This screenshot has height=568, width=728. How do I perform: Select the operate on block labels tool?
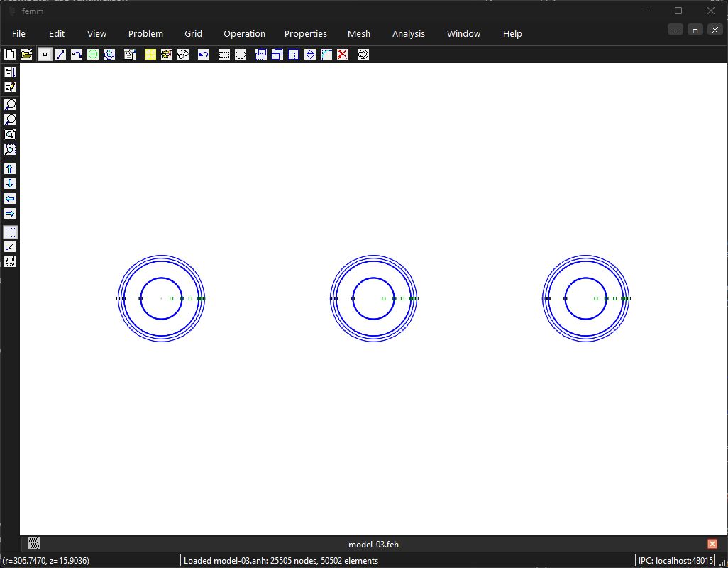click(x=93, y=55)
